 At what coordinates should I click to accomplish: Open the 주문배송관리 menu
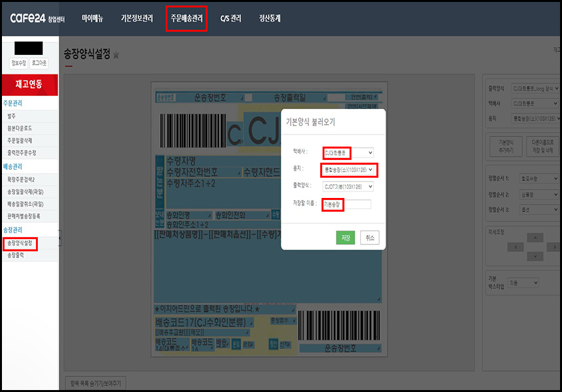coord(186,18)
